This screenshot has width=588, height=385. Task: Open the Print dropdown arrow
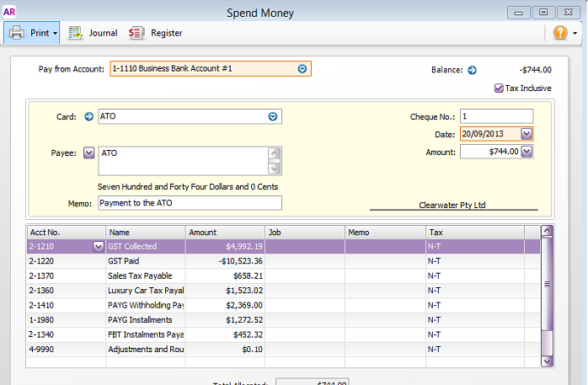pyautogui.click(x=55, y=33)
